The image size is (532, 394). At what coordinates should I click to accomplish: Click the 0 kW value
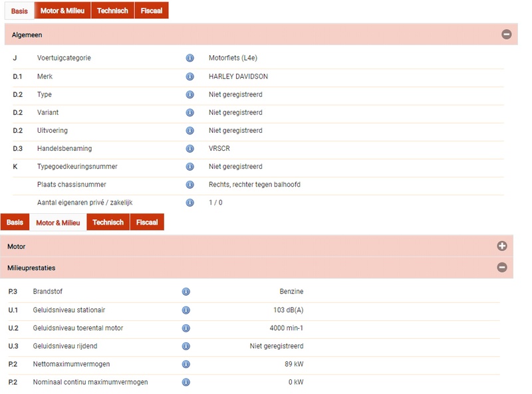pyautogui.click(x=296, y=382)
